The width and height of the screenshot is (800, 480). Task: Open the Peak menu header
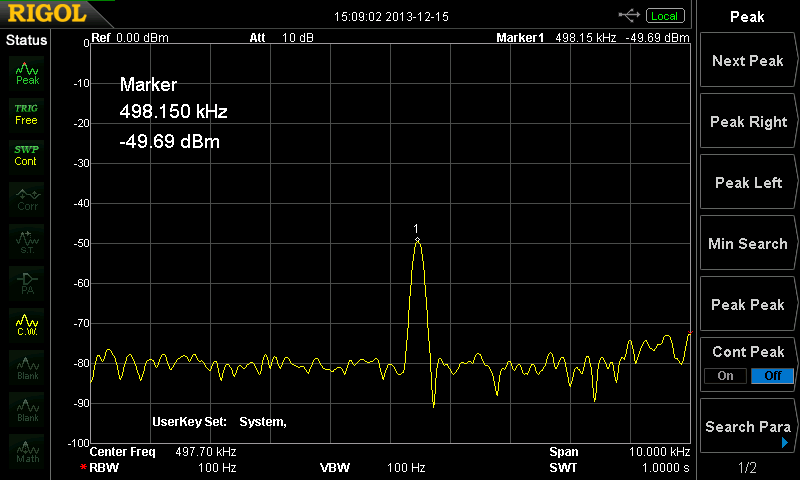[747, 17]
